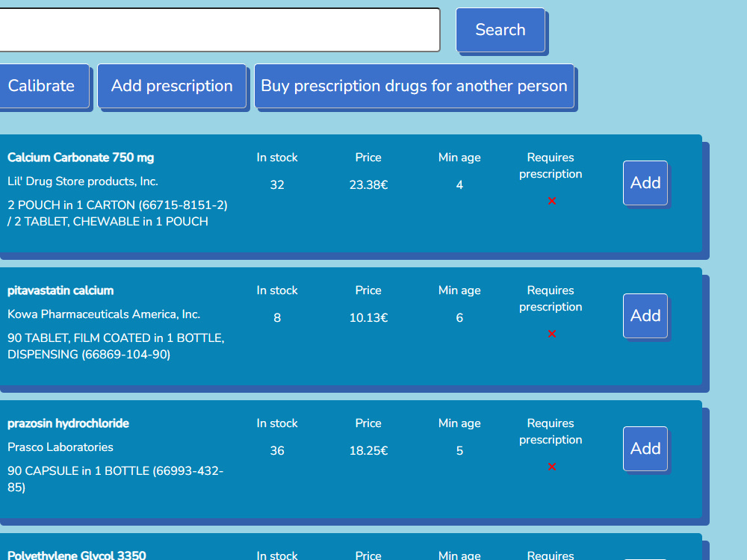Viewport: 747px width, 560px height.
Task: Click pitavastatin calcium's minimum age 6
Action: (459, 317)
